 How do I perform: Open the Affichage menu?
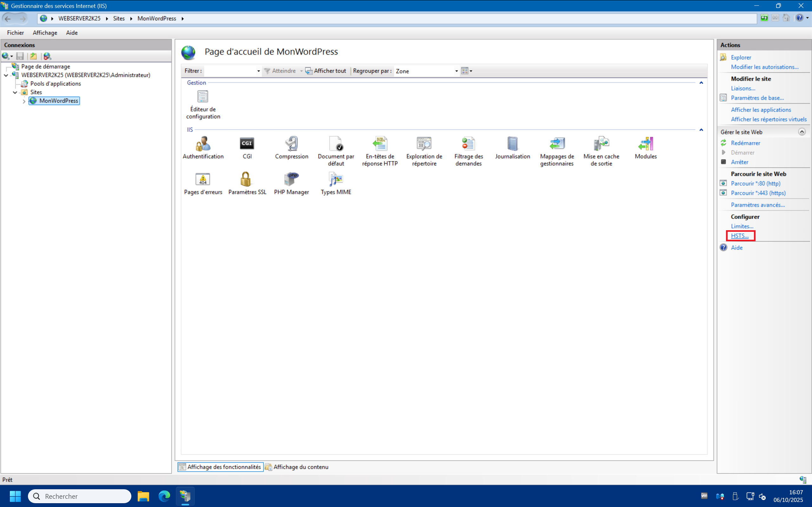(x=45, y=33)
